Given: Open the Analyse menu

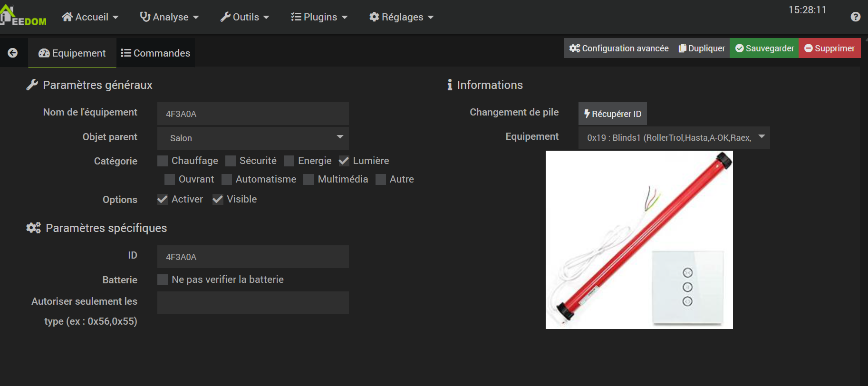Looking at the screenshot, I should tap(169, 17).
